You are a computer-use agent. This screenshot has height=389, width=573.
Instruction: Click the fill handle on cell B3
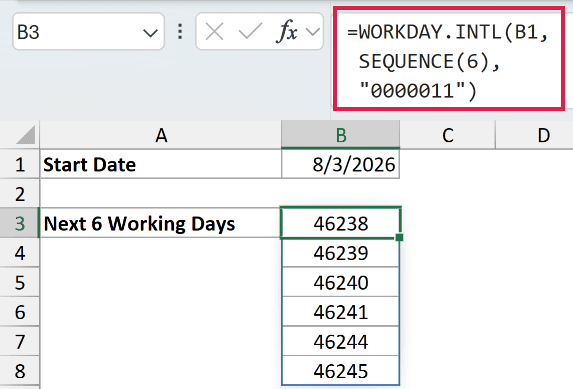[x=399, y=237]
